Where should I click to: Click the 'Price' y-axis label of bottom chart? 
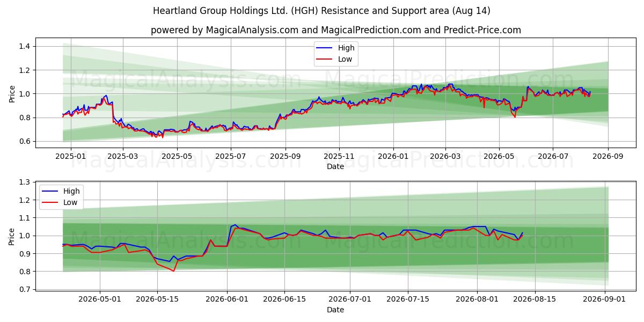click(x=12, y=236)
